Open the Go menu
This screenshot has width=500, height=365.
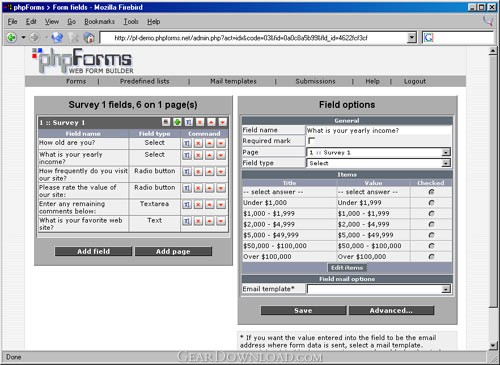point(72,22)
